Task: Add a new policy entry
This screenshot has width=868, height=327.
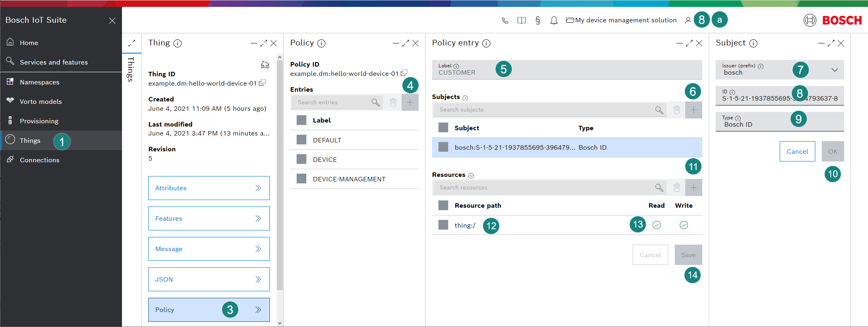Action: click(410, 103)
